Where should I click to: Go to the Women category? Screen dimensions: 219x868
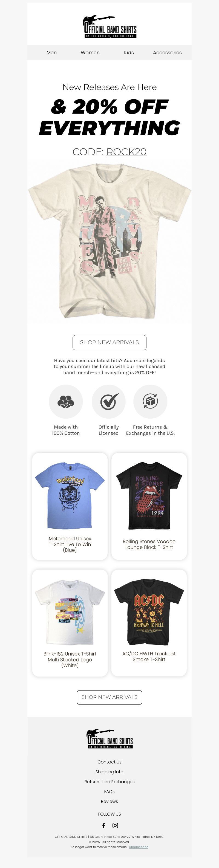[90, 53]
